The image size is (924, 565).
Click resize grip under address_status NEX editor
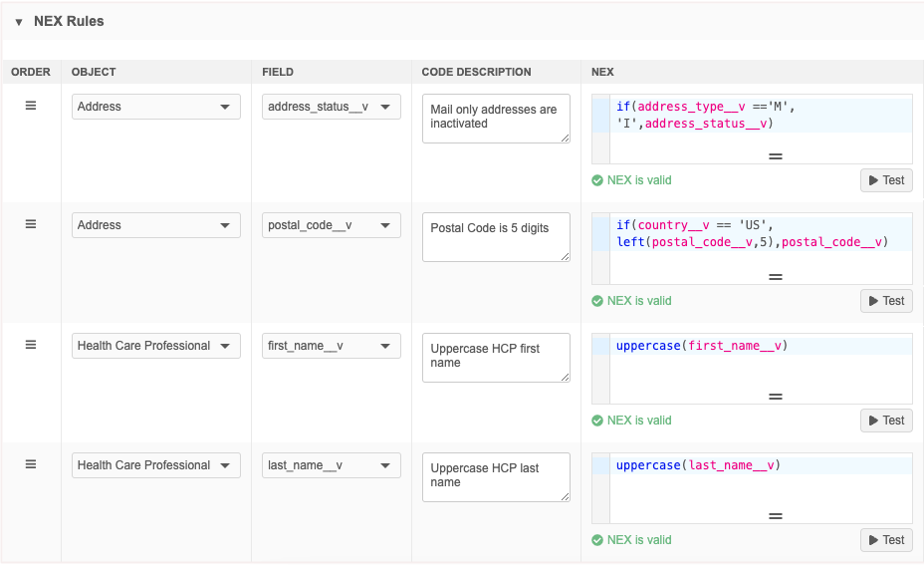click(x=775, y=156)
